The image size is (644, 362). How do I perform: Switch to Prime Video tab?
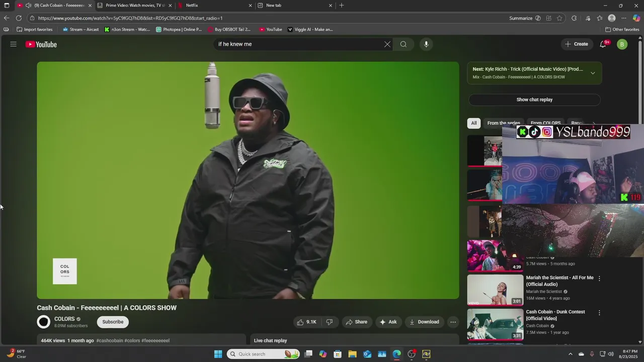[x=134, y=5]
